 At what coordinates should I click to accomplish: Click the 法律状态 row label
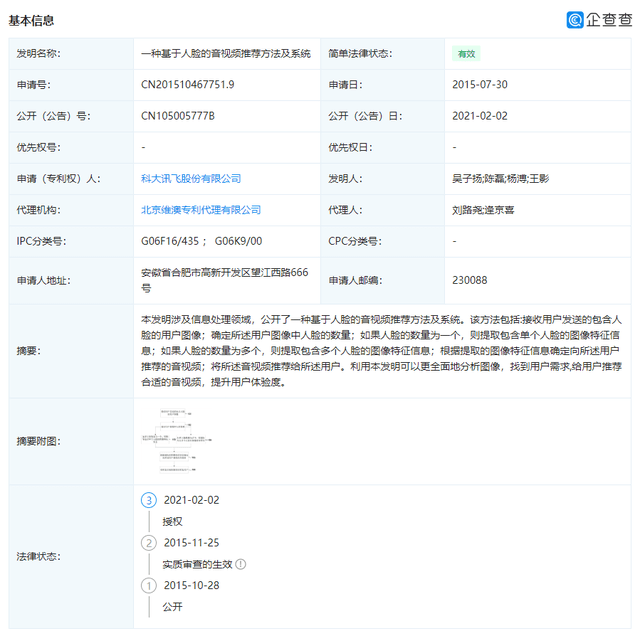point(38,557)
